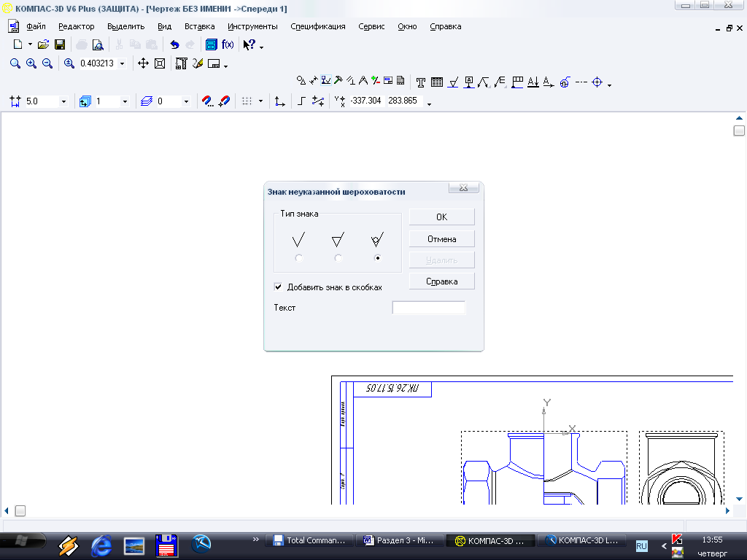Click the X coordinate field -337.304
This screenshot has height=560, width=747.
coord(366,101)
